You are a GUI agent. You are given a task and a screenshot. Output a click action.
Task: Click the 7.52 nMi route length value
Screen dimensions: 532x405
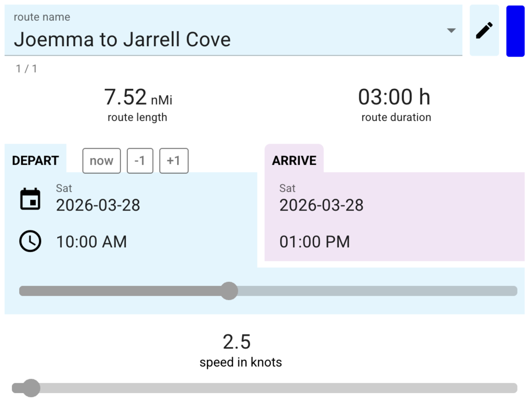coord(138,97)
